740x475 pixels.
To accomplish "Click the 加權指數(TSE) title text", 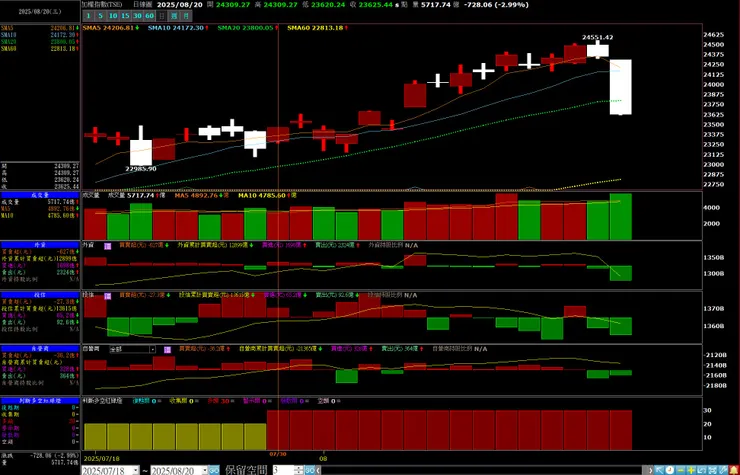I will point(101,5).
